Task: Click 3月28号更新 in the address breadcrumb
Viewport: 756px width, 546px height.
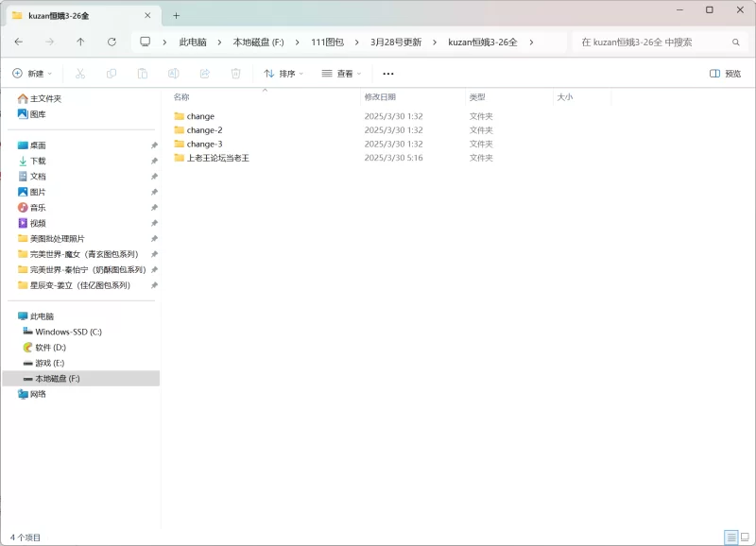Action: [396, 42]
